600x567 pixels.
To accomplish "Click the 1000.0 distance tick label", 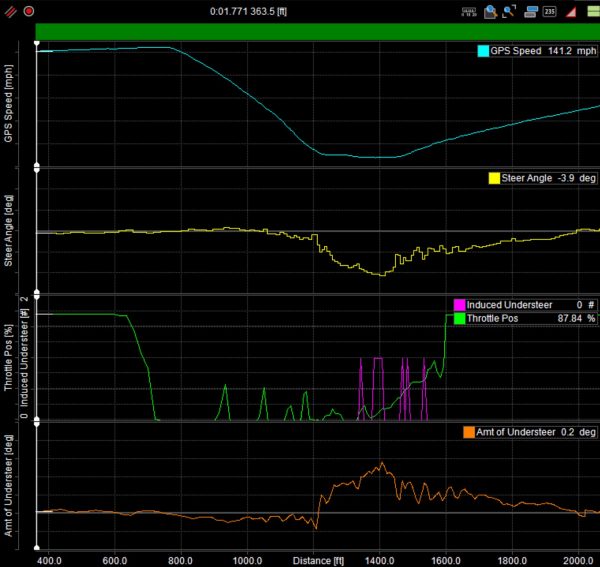I will click(247, 561).
